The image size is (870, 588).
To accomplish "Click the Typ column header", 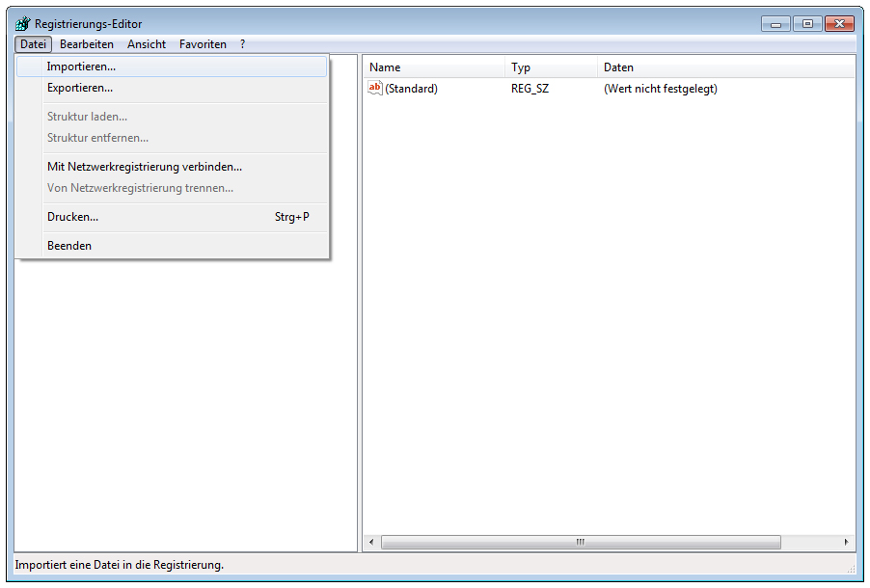I will coord(550,67).
